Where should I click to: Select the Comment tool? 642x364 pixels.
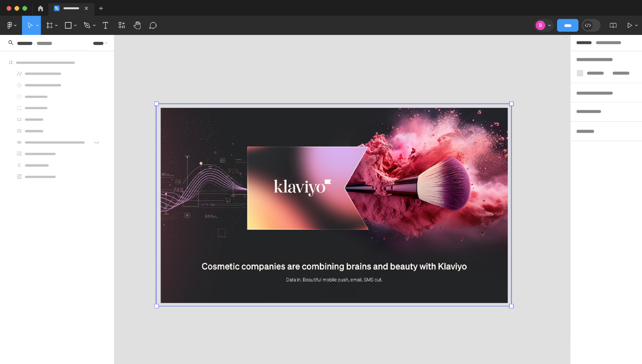point(153,26)
